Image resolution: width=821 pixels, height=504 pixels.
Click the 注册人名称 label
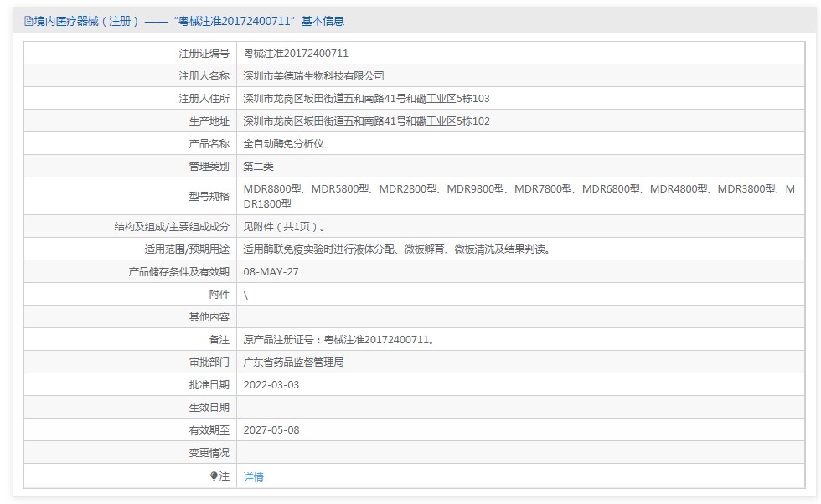[x=204, y=76]
